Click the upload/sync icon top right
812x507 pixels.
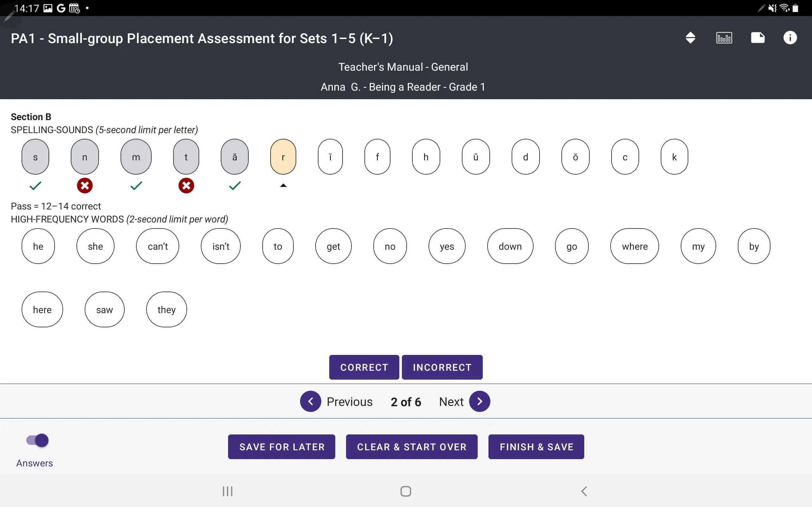(x=691, y=38)
